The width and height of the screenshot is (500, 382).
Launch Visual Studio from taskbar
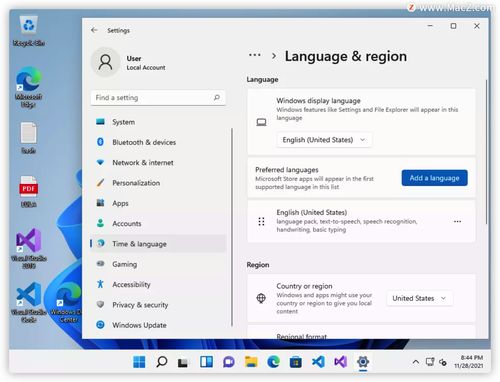pyautogui.click(x=340, y=362)
